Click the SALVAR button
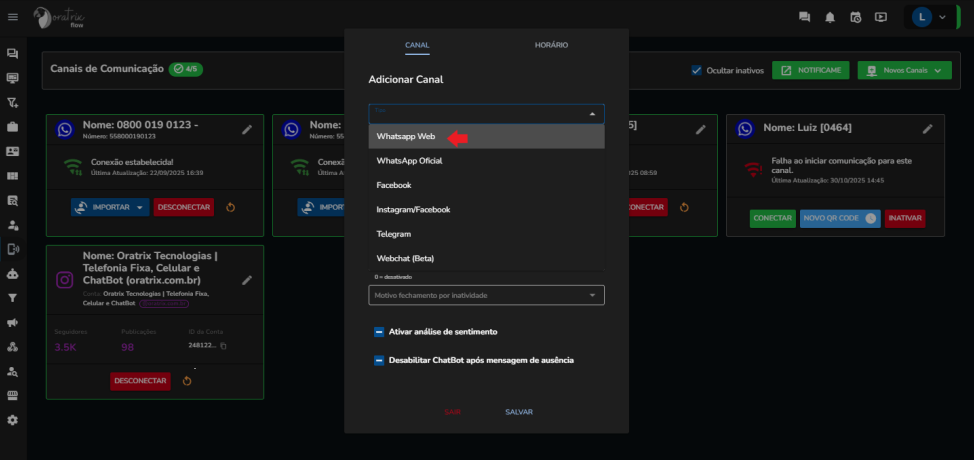This screenshot has height=460, width=974. [x=519, y=412]
